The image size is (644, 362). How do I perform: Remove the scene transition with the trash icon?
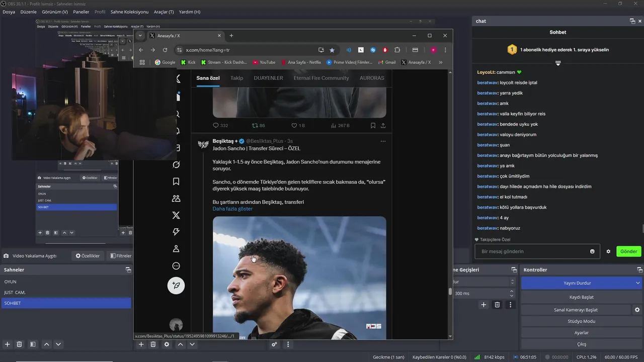[x=497, y=305]
